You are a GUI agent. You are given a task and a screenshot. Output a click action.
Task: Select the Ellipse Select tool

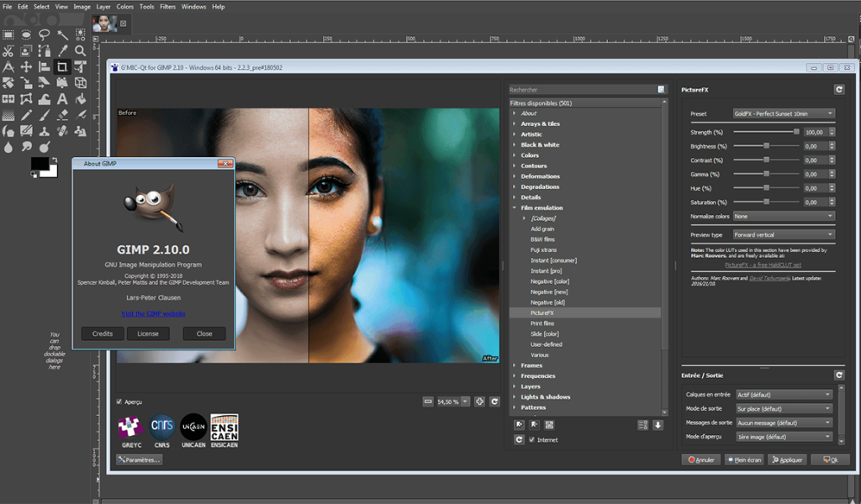[x=26, y=34]
